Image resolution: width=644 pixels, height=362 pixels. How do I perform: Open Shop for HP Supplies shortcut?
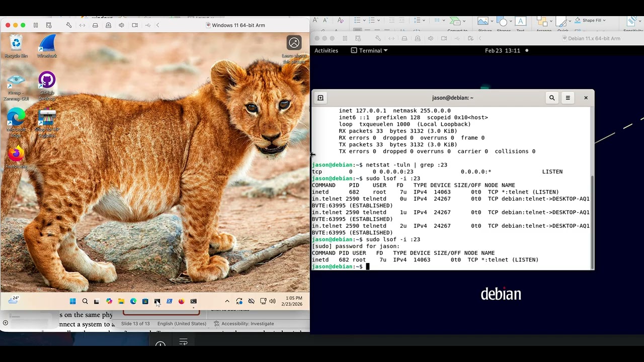pos(47,123)
